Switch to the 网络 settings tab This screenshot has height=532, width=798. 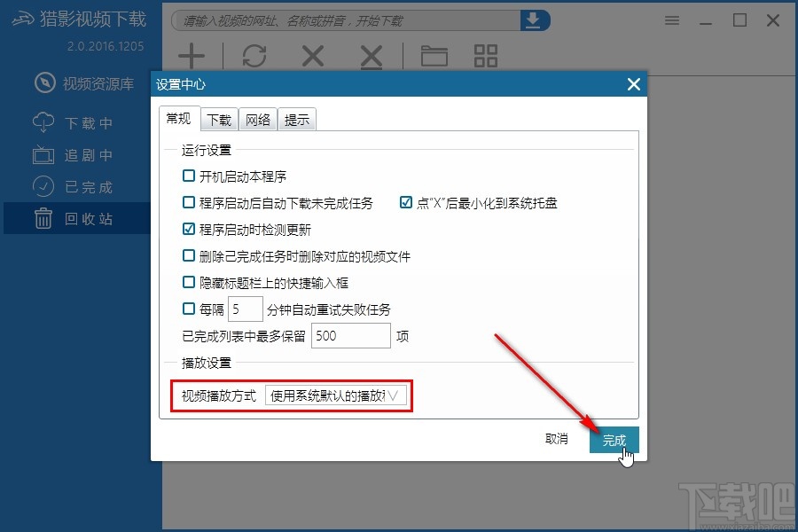click(x=258, y=120)
